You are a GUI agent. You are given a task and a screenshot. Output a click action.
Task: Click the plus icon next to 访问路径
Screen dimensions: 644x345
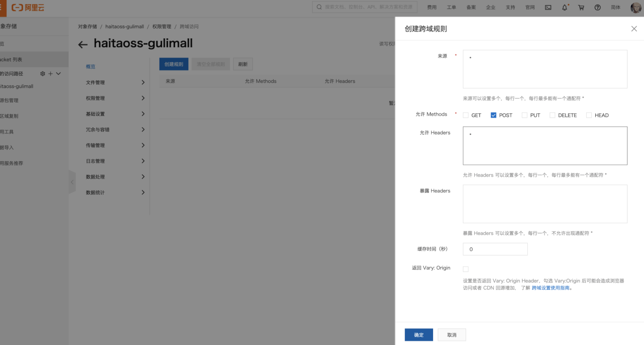tap(50, 74)
